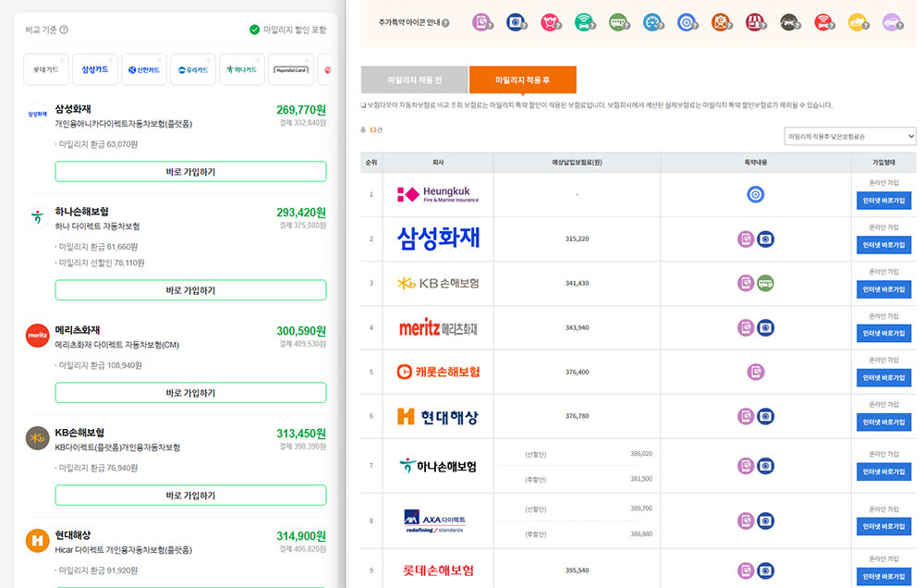Click the help icon next to 비교 기준
This screenshot has height=588, width=924.
coord(64,30)
